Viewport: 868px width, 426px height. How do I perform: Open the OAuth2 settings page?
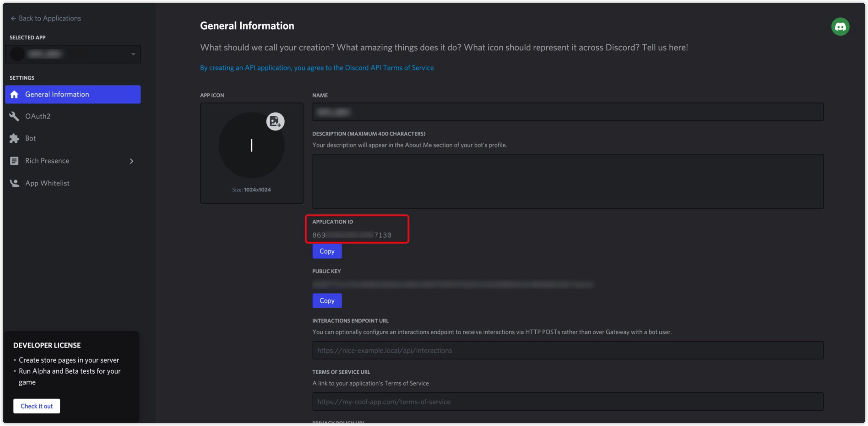point(38,116)
